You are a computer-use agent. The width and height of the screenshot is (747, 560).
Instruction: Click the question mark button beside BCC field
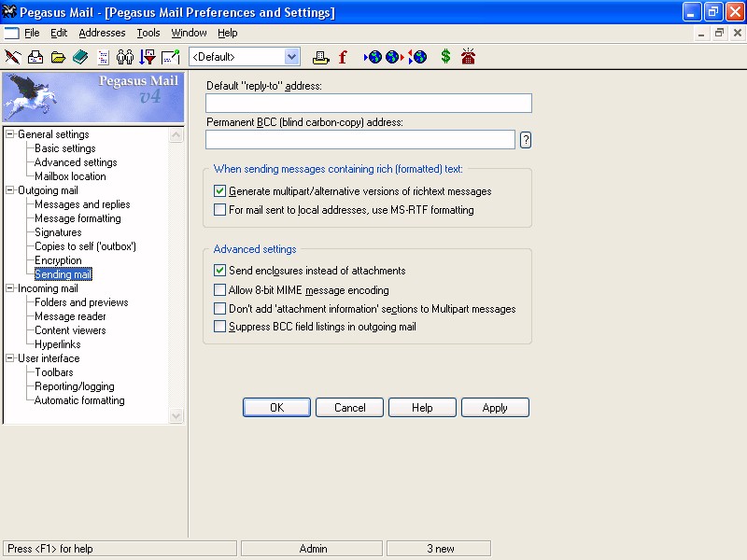(x=526, y=140)
